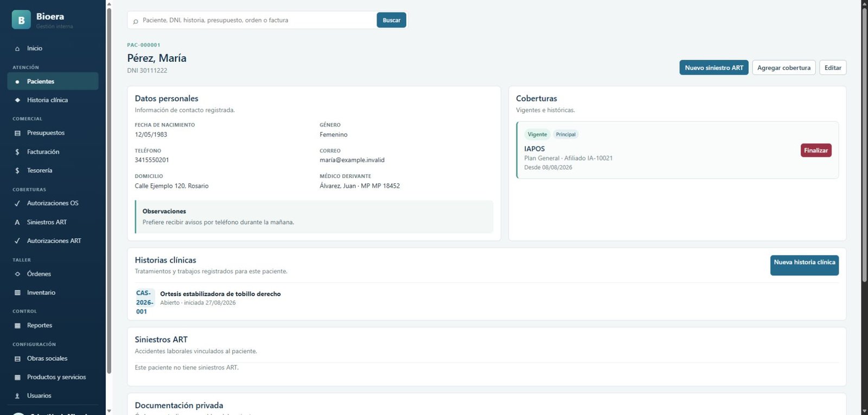
Task: Click the Usuarios person icon
Action: pos(17,396)
